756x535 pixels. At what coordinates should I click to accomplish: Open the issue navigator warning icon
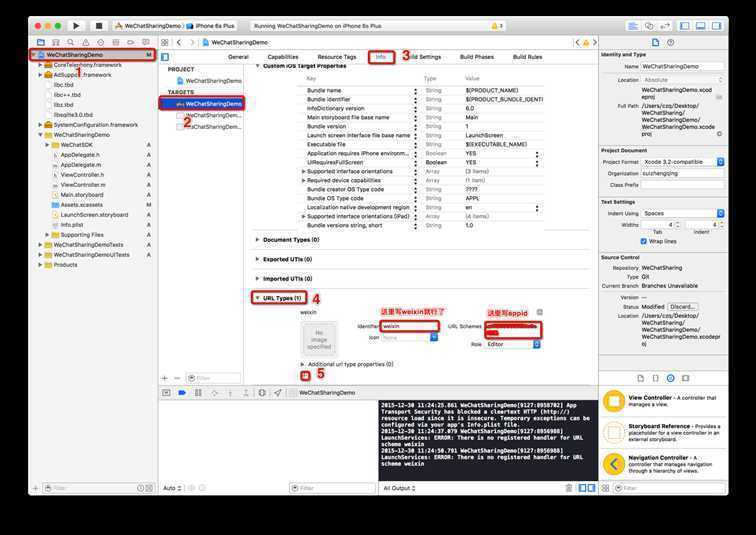pyautogui.click(x=86, y=42)
